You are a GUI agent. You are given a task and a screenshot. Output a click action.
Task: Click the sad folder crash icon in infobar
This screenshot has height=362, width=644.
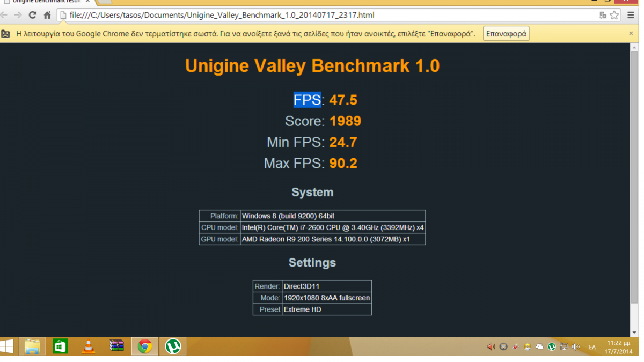[x=6, y=34]
